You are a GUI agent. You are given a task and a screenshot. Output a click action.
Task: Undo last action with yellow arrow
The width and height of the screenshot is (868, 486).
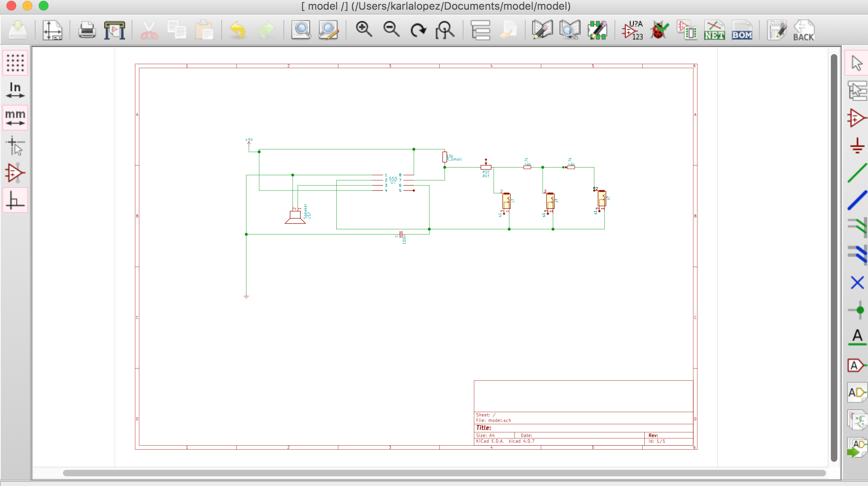point(238,30)
